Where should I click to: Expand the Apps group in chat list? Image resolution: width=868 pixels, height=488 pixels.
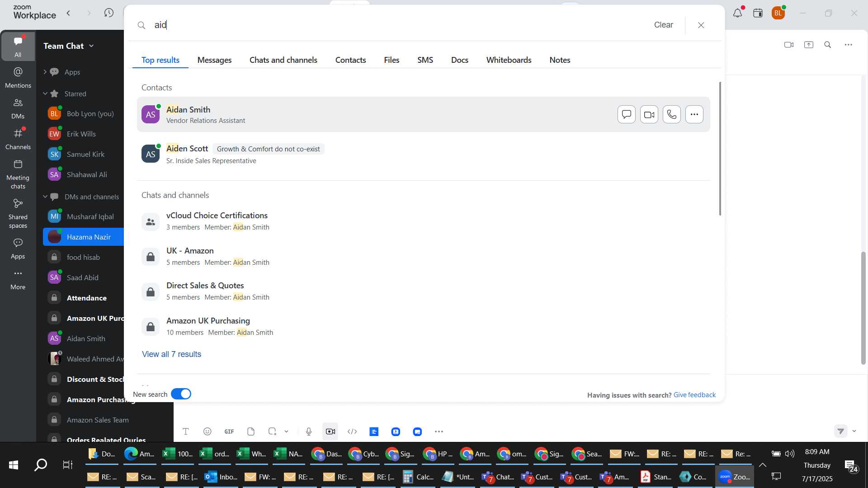pyautogui.click(x=45, y=72)
